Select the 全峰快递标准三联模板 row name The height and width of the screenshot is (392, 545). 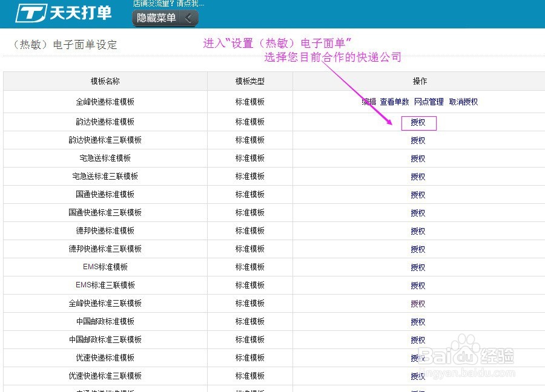105,303
